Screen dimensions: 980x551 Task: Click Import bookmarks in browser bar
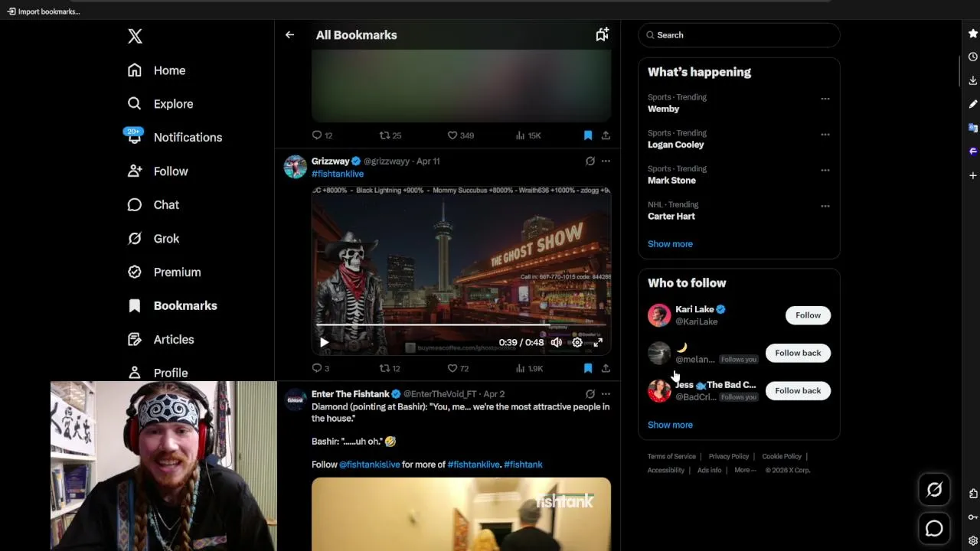point(44,11)
